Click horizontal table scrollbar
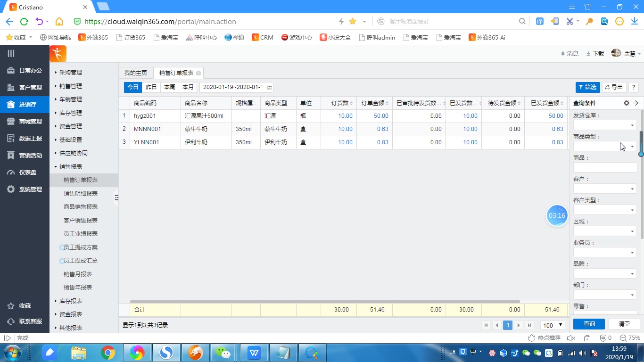Screen dimensions: 644x362 pyautogui.click(x=325, y=302)
